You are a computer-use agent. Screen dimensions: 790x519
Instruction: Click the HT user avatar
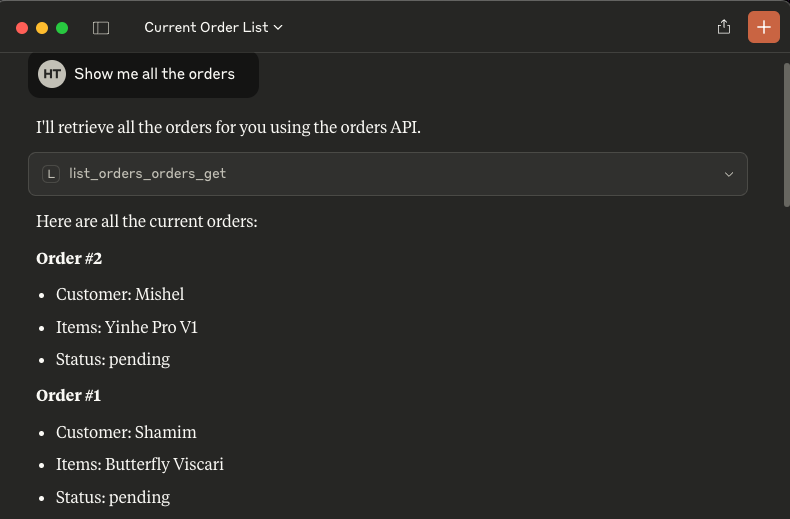[52, 74]
